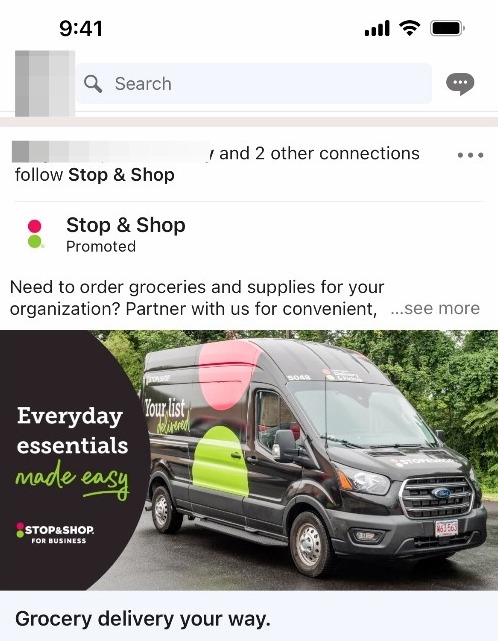Expand post text with "...see more"
Viewport: 498px width, 641px height.
[435, 308]
